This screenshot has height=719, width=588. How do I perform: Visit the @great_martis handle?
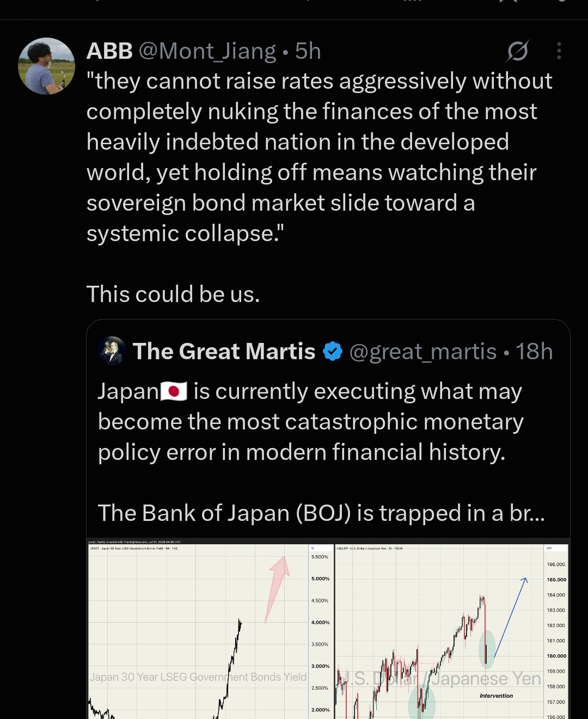[422, 352]
